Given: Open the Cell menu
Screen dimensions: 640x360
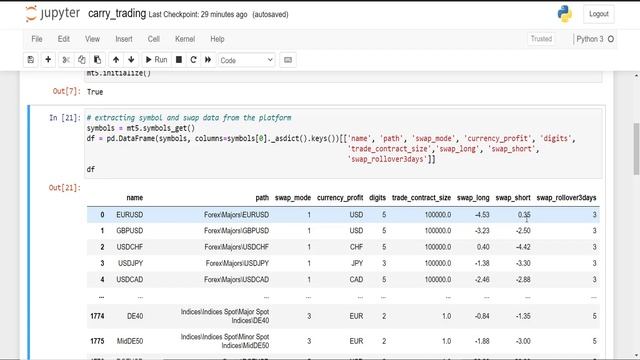Looking at the screenshot, I should (x=153, y=39).
